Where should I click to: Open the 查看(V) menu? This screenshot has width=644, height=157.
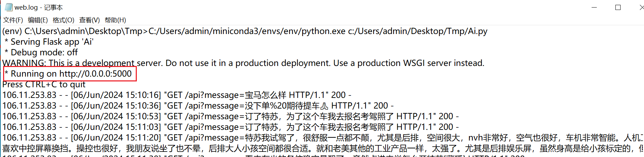tap(89, 20)
